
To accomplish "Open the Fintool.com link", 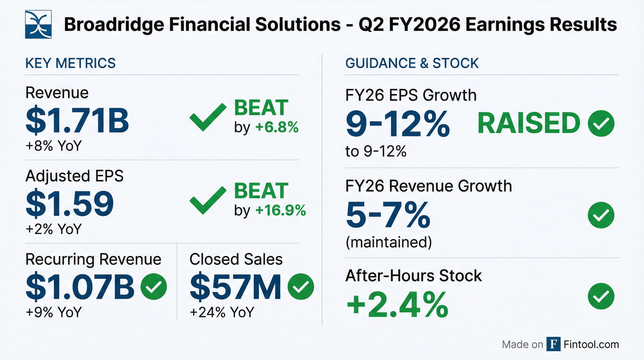I will coord(591,345).
